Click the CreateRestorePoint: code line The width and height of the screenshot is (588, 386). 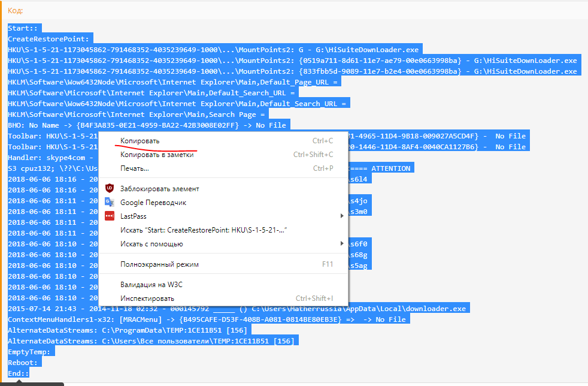49,39
